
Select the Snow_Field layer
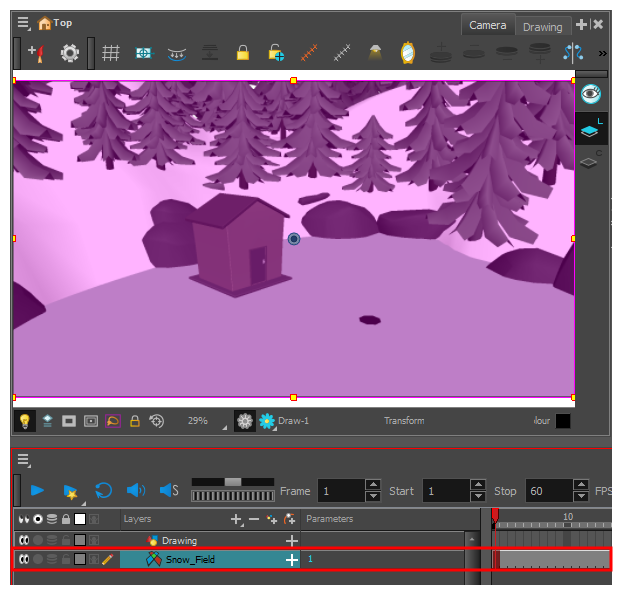coord(190,560)
